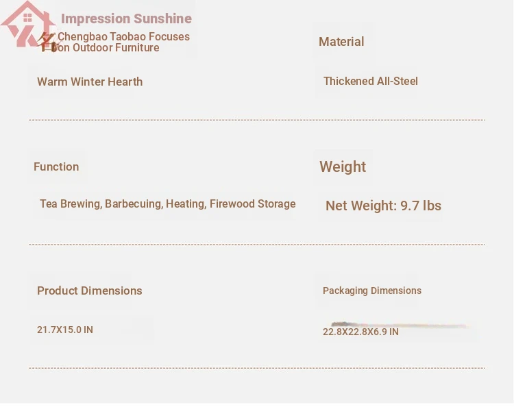Select the Net Weight 9.7 lbs text
The width and height of the screenshot is (514, 420).
coord(383,206)
